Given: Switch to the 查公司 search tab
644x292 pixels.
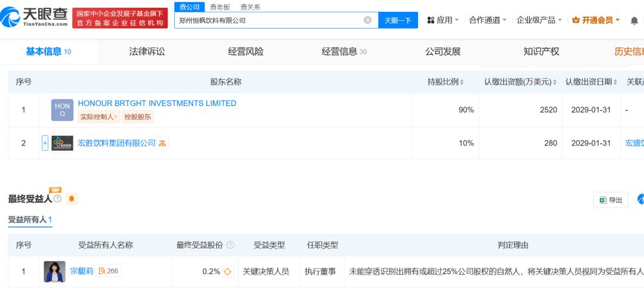Looking at the screenshot, I should coord(190,7).
